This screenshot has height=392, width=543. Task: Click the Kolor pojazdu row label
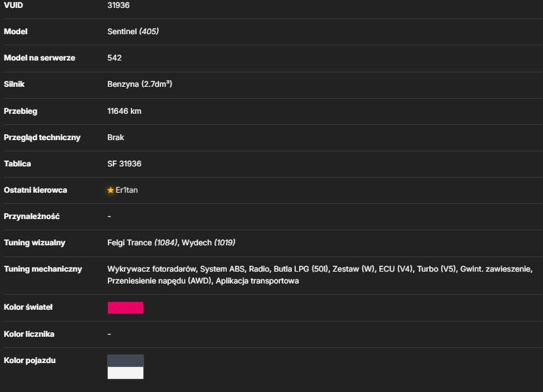[30, 360]
